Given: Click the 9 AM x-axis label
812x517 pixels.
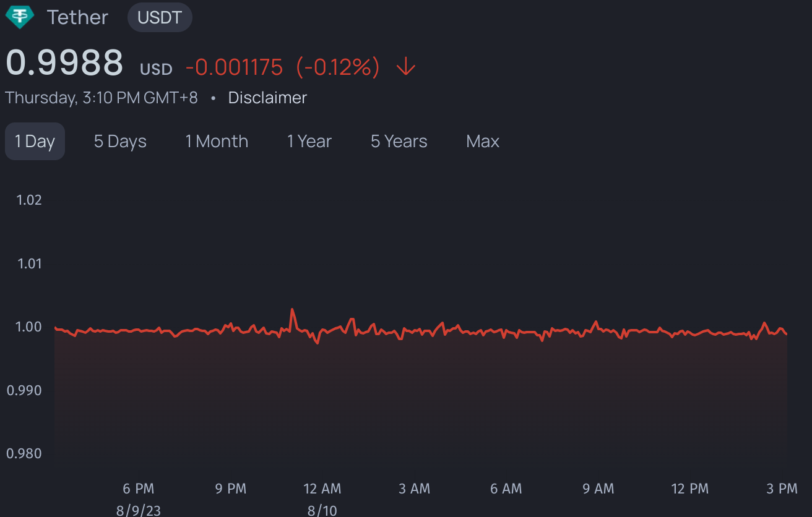Looking at the screenshot, I should tap(598, 489).
